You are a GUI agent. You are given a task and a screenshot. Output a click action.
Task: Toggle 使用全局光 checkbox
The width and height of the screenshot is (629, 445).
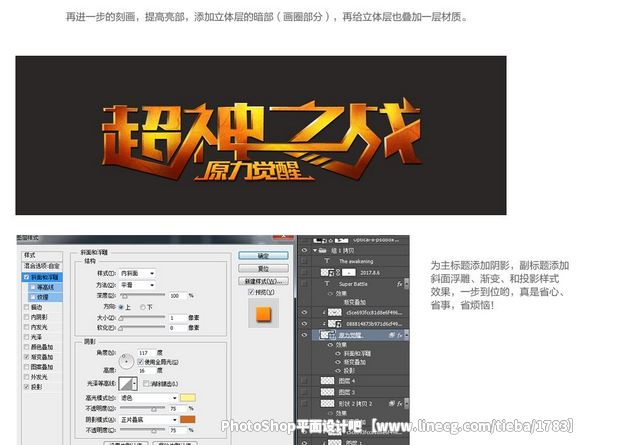(x=140, y=362)
